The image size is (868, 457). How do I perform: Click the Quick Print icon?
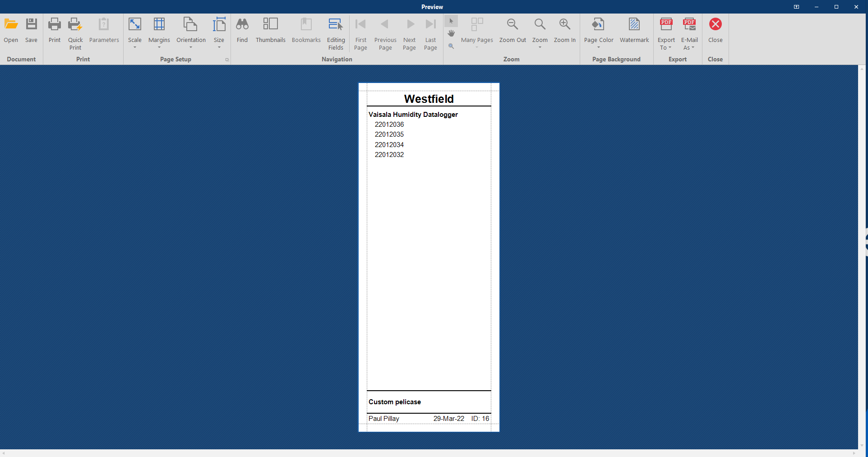point(75,24)
